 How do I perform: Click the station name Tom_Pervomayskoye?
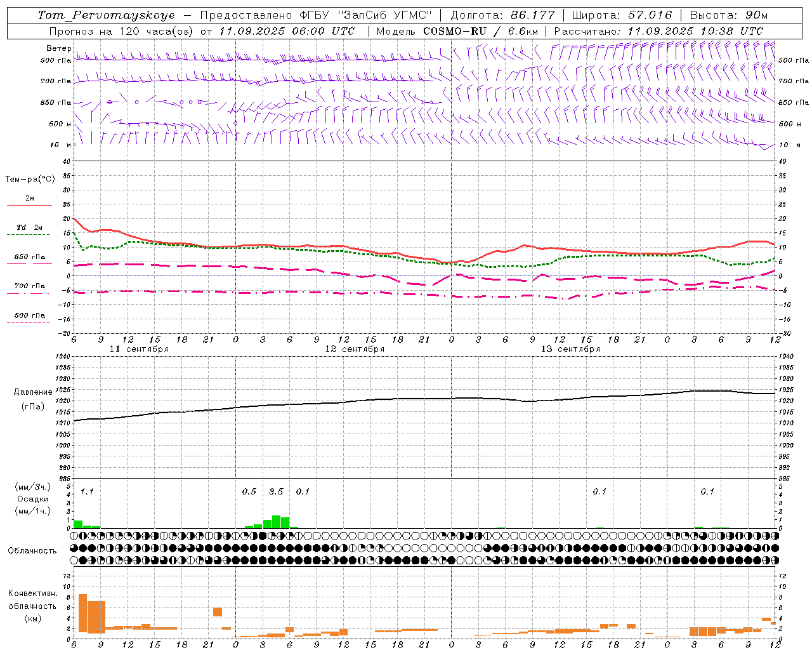(106, 15)
